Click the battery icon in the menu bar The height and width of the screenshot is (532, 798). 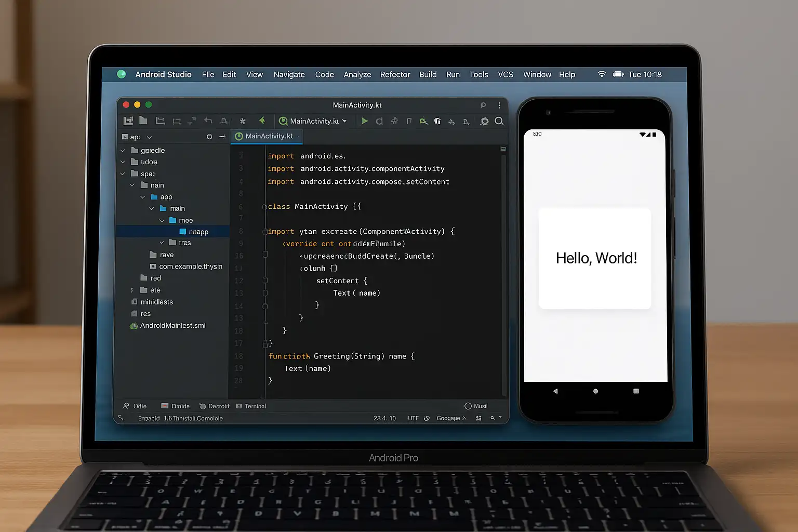(x=618, y=74)
